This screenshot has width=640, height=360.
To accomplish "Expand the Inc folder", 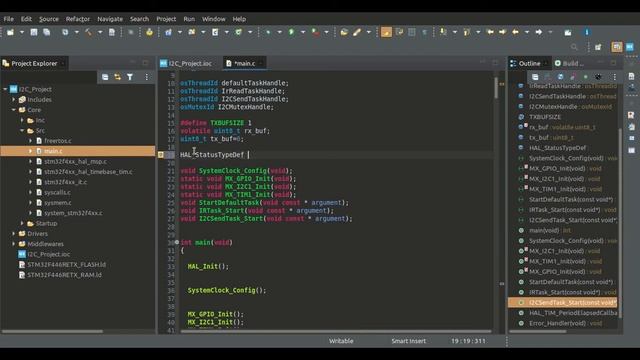I will [22, 120].
